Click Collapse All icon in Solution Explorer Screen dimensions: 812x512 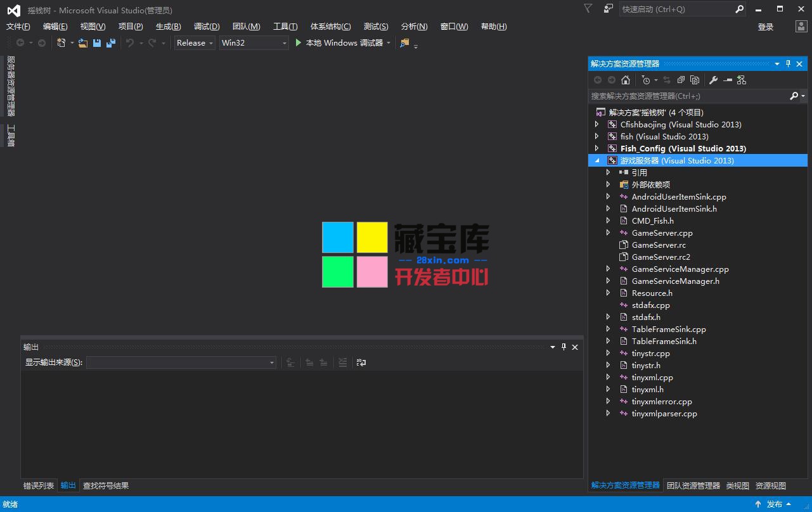coord(681,80)
